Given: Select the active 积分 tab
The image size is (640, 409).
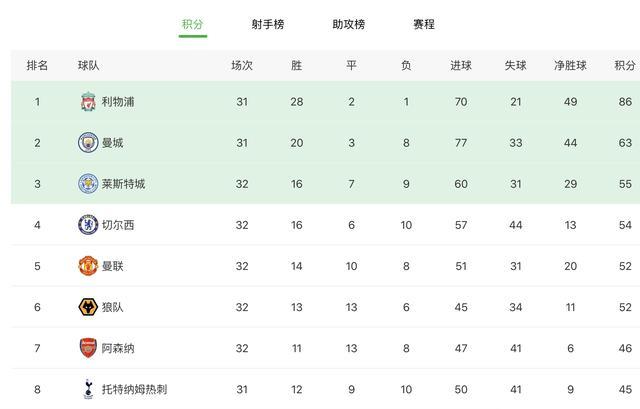Looking at the screenshot, I should pos(193,24).
